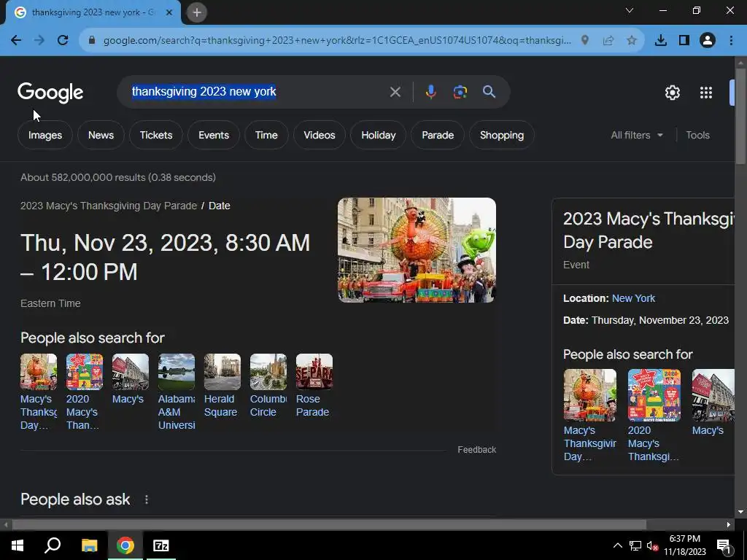Click the horizontal page scrollbar
This screenshot has width=747, height=560.
(x=329, y=524)
